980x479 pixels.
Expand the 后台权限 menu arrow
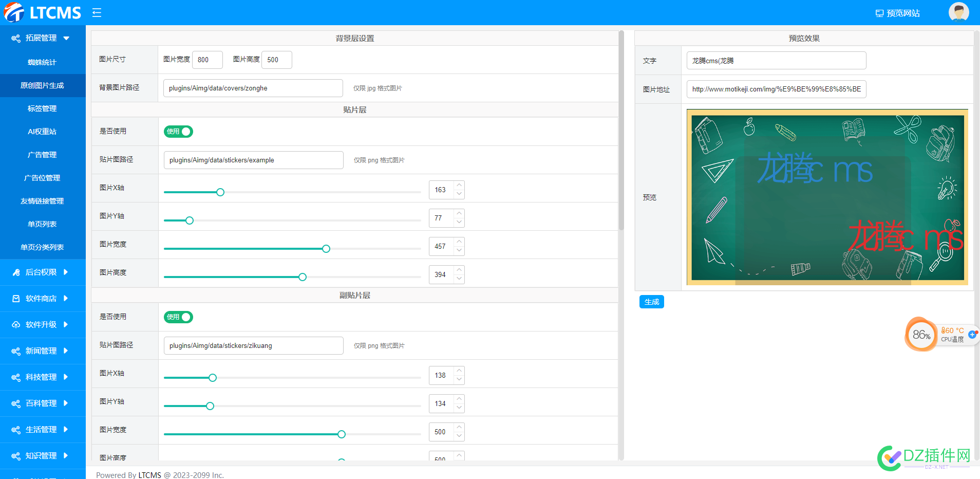pyautogui.click(x=66, y=272)
